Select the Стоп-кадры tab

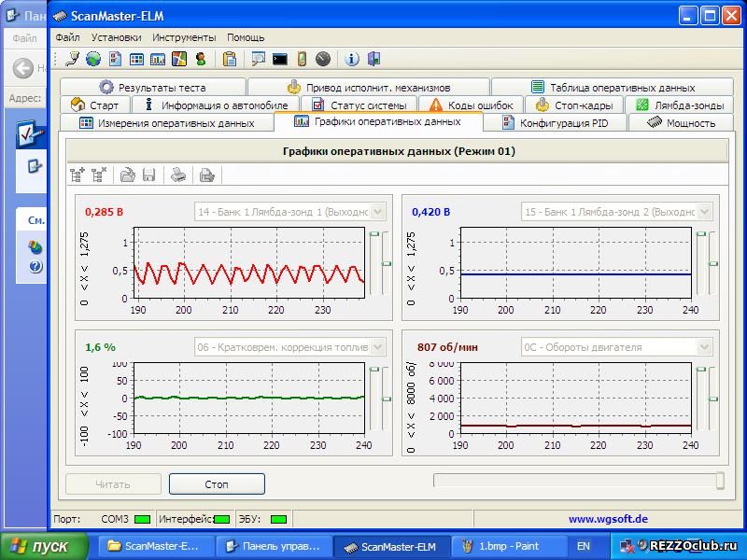click(573, 105)
